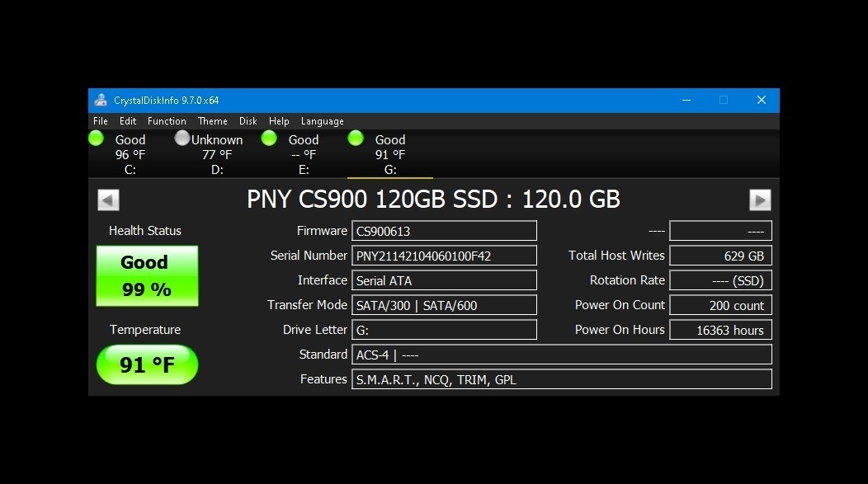Click the Features field S.M.A.R.T., NCQ, TRIM, GPL
Viewport: 868px width, 484px height.
[x=562, y=379]
